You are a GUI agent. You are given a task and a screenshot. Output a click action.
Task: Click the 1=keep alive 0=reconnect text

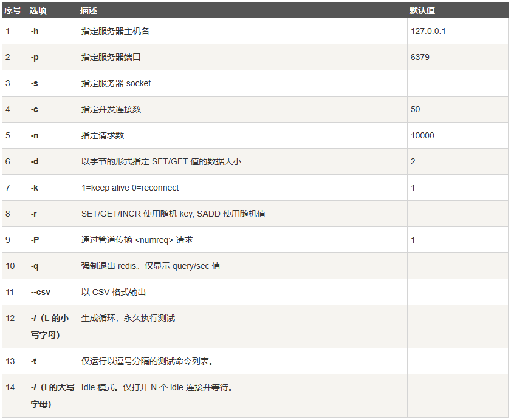click(130, 188)
